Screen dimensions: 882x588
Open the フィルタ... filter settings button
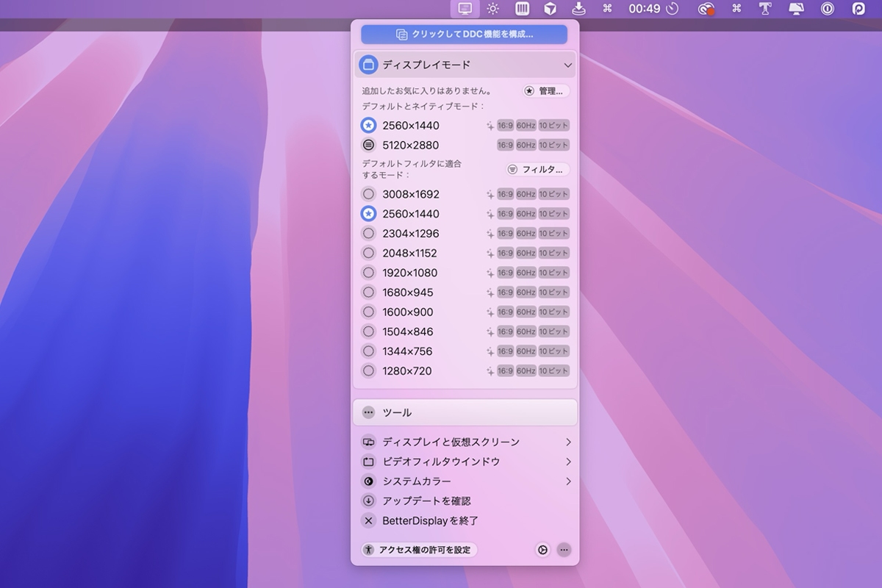coord(538,169)
